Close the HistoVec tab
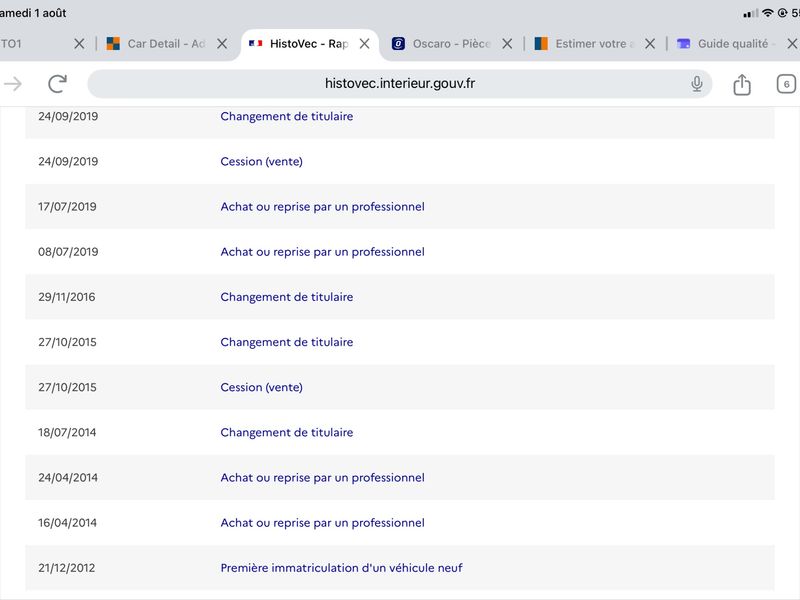 [x=364, y=44]
